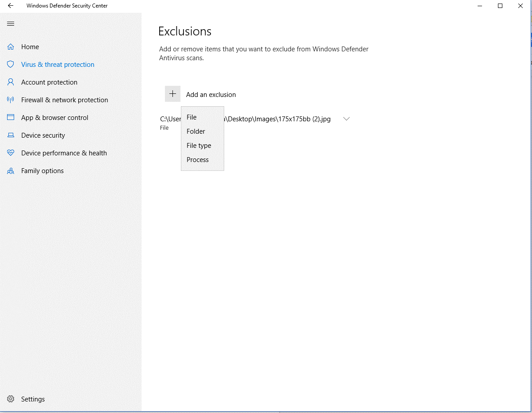The image size is (532, 413).
Task: Click the Device security laptop icon
Action: (x=11, y=135)
